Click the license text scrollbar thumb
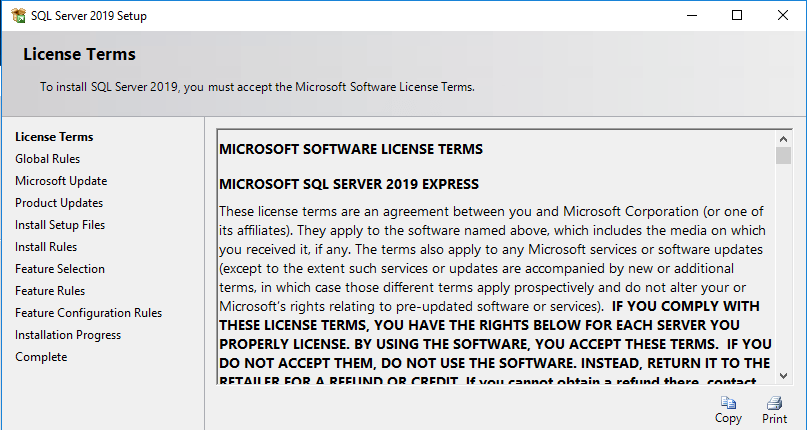Image resolution: width=807 pixels, height=430 pixels. (x=783, y=156)
